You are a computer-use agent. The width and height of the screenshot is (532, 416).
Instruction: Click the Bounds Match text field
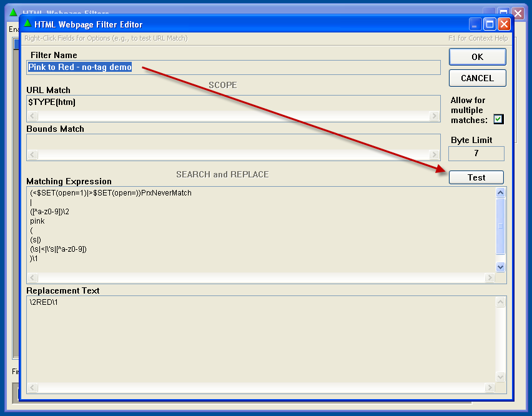pyautogui.click(x=234, y=141)
